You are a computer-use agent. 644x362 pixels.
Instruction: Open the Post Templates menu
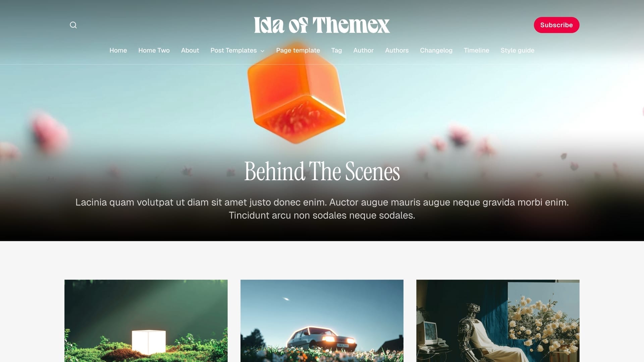233,50
